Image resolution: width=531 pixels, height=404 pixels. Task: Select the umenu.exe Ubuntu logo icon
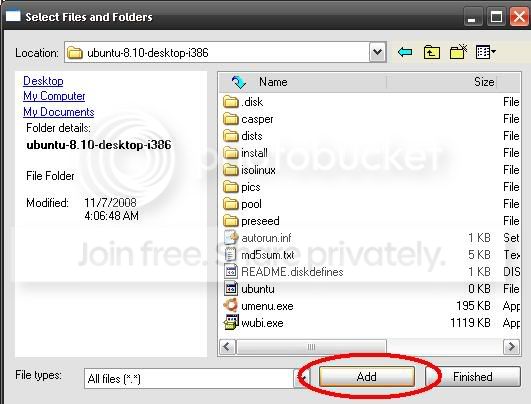(231, 305)
